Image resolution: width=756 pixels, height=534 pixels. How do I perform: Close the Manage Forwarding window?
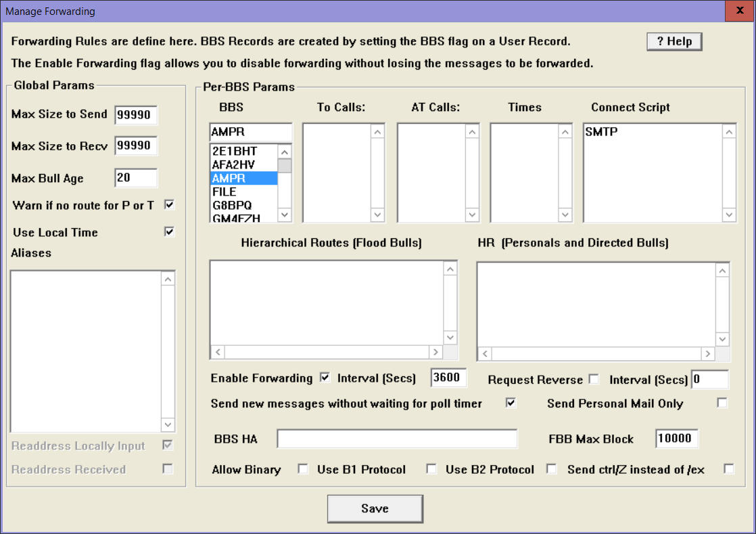tap(740, 12)
